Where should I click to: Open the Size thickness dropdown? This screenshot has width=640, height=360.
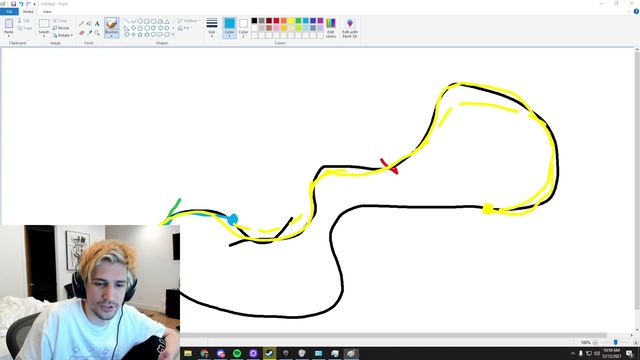211,28
